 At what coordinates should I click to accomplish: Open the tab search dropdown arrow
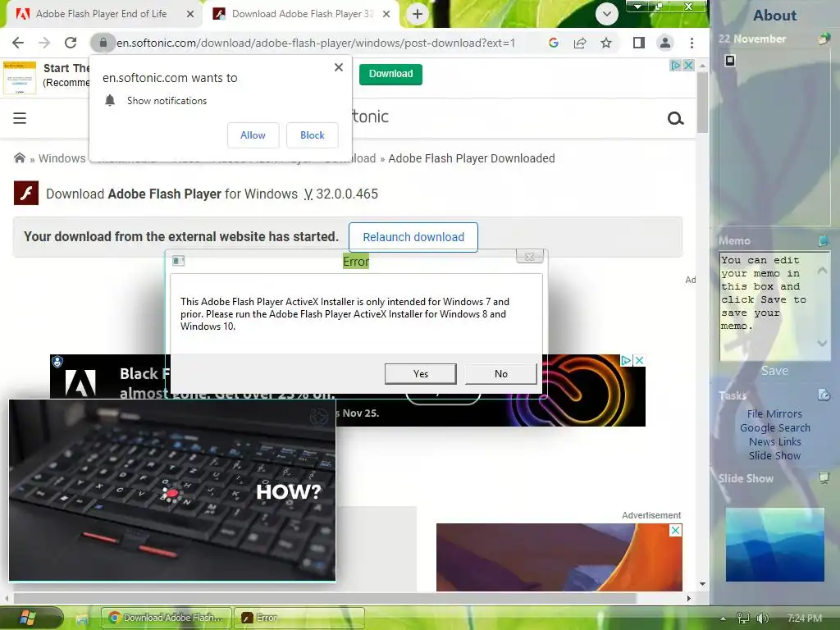point(606,14)
